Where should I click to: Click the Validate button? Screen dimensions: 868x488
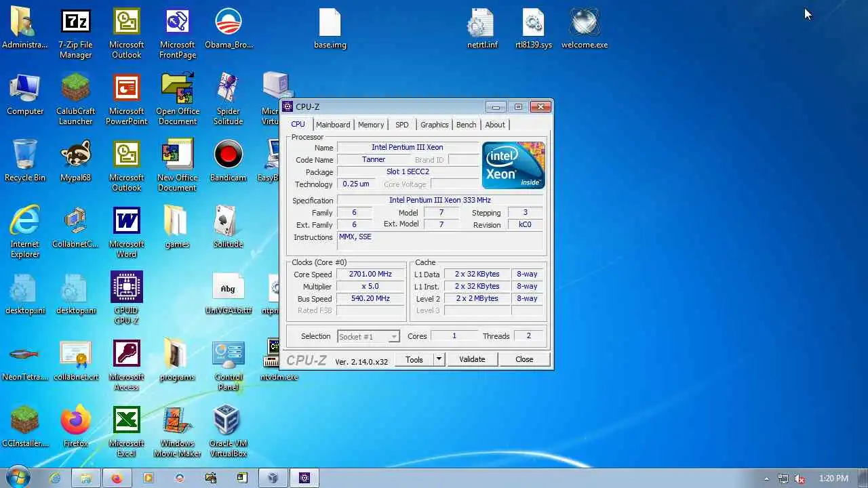[x=472, y=360]
